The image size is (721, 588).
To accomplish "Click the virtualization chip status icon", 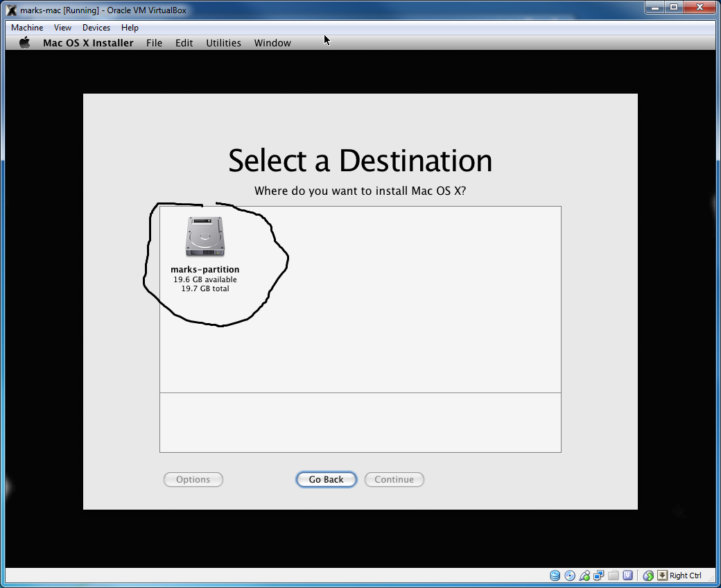I will 628,576.
